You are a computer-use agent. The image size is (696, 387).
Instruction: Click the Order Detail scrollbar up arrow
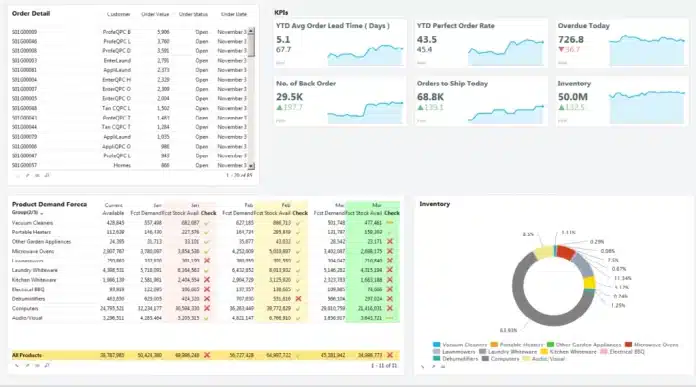[251, 31]
